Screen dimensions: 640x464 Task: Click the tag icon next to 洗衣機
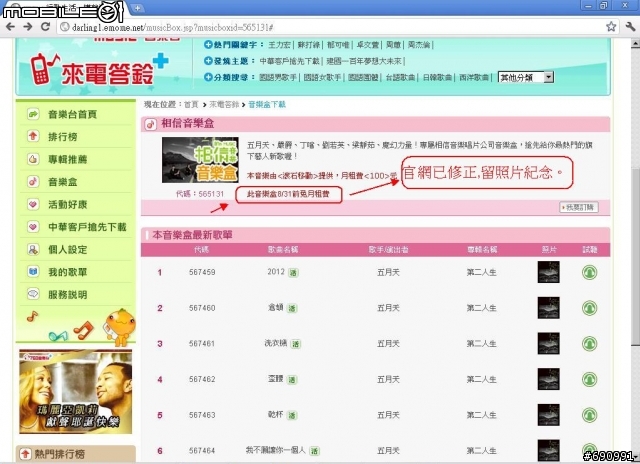(296, 344)
